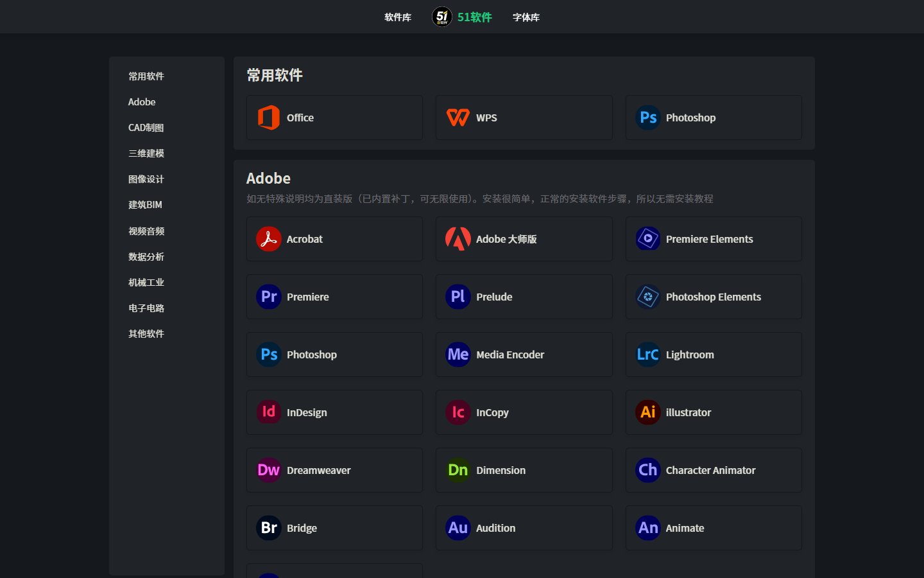Image resolution: width=924 pixels, height=578 pixels.
Task: Go to CAD制图 category
Action: [x=146, y=128]
